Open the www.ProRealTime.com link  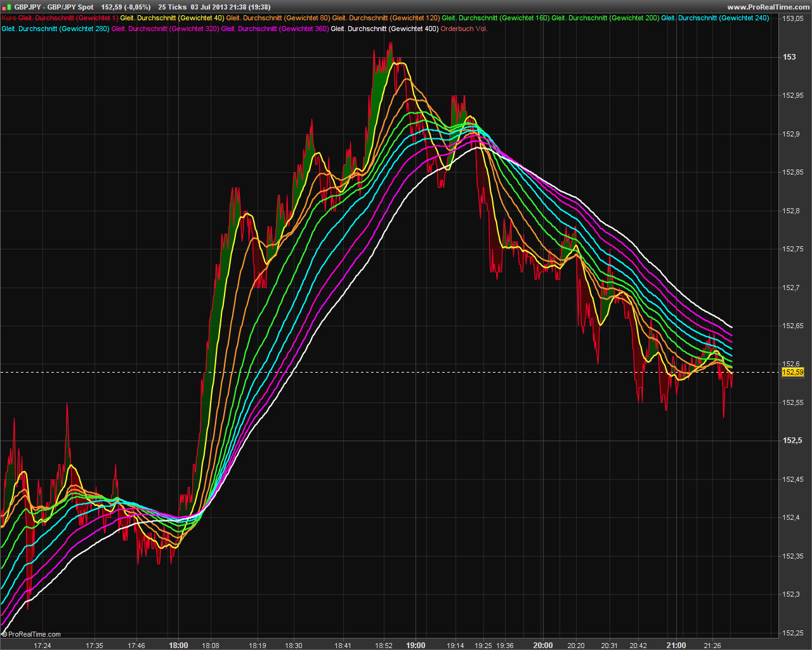(x=768, y=7)
